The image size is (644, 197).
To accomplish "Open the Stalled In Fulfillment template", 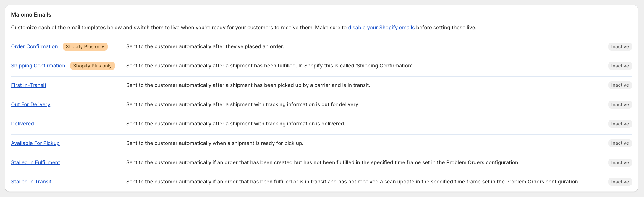I will click(x=35, y=162).
